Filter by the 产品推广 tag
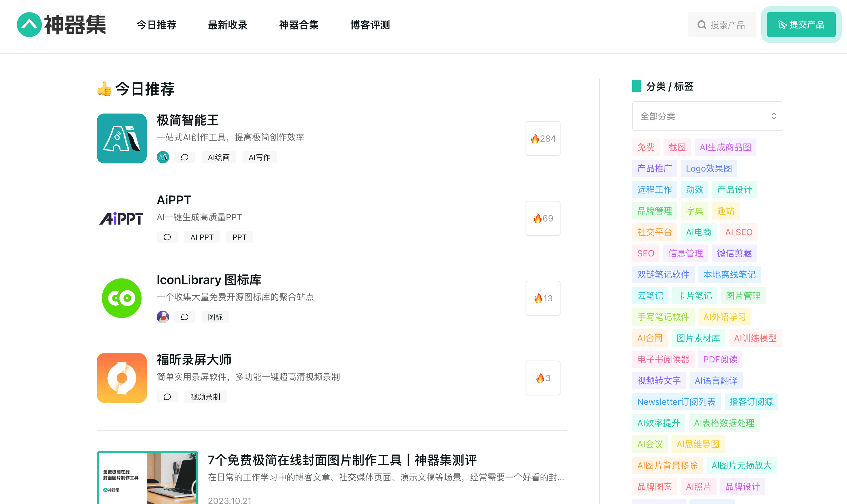The height and width of the screenshot is (504, 847). [x=655, y=168]
